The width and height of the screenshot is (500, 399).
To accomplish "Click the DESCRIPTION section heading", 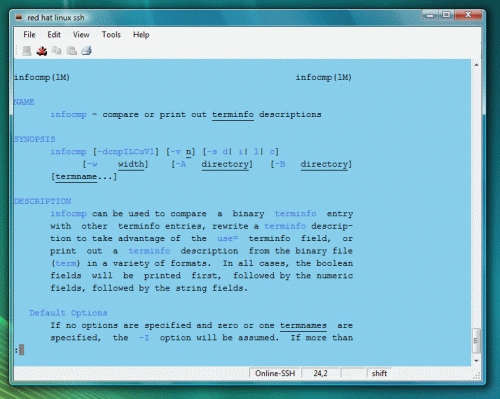I will (42, 201).
